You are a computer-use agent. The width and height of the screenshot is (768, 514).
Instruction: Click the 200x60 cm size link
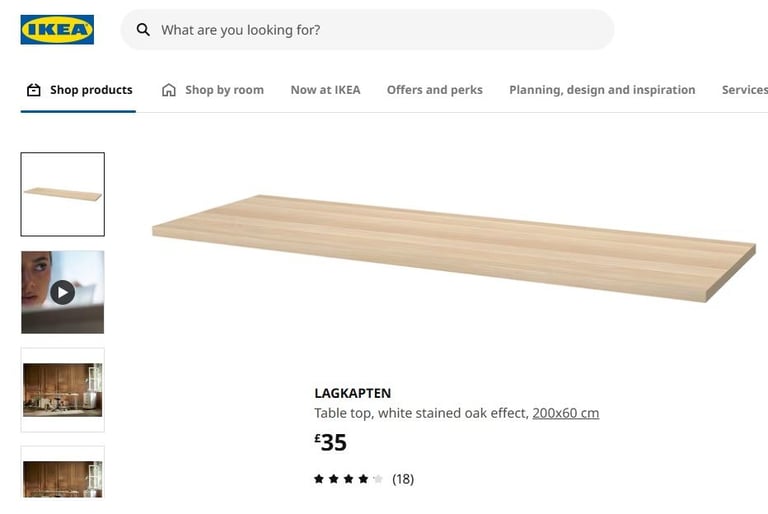coord(566,413)
